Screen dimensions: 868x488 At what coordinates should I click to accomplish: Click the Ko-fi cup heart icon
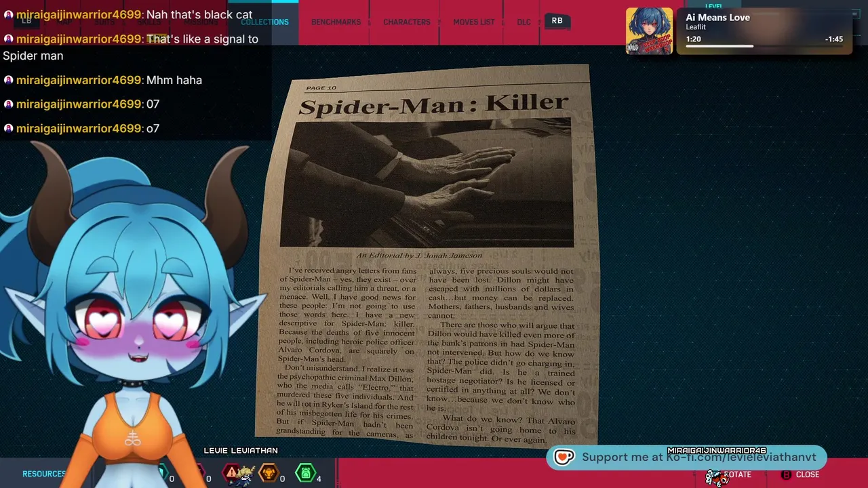tap(564, 457)
